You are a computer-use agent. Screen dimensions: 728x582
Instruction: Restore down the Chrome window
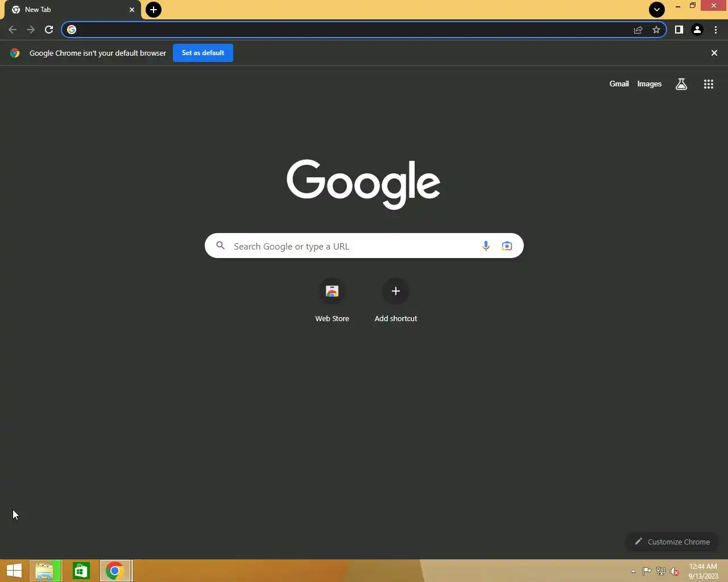(693, 6)
